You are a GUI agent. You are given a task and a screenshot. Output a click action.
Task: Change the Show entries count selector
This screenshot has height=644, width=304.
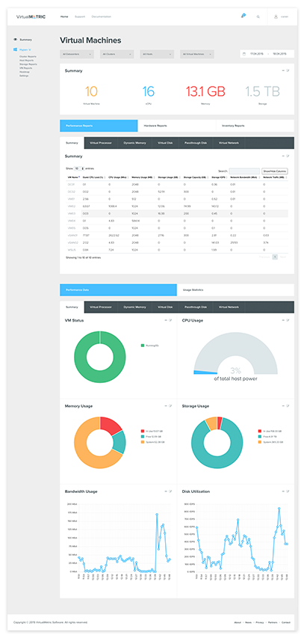[79, 168]
